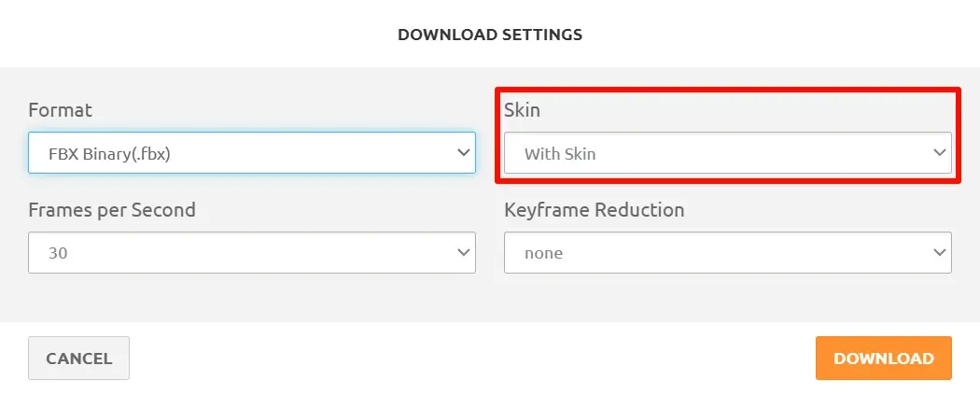Click the CANCEL button

pos(78,359)
